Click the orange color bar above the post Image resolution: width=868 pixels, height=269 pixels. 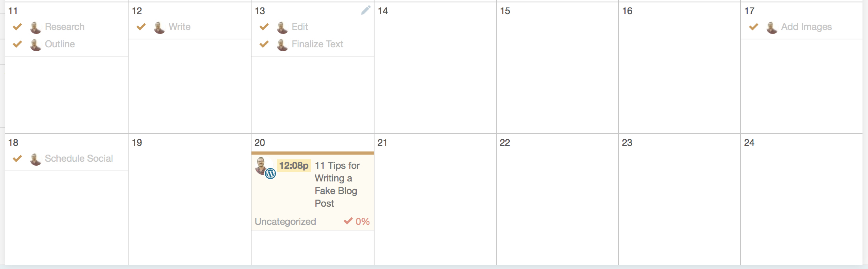(x=313, y=153)
